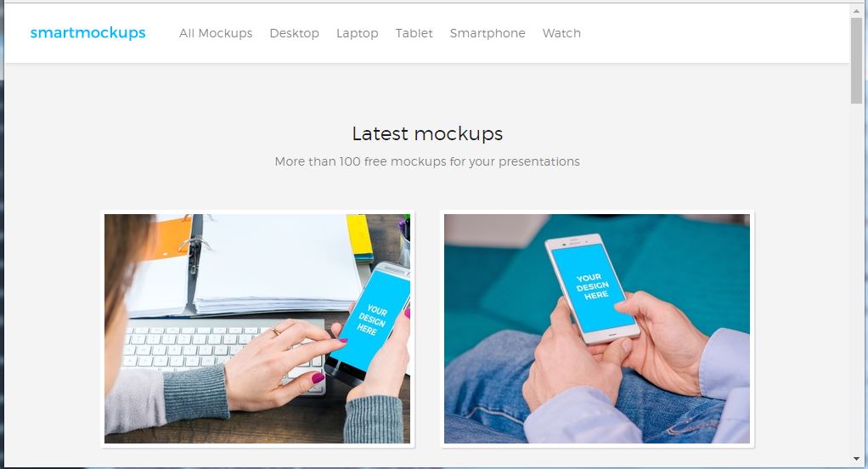Click the blue screen on the white phone
This screenshot has width=868, height=469.
(x=594, y=287)
